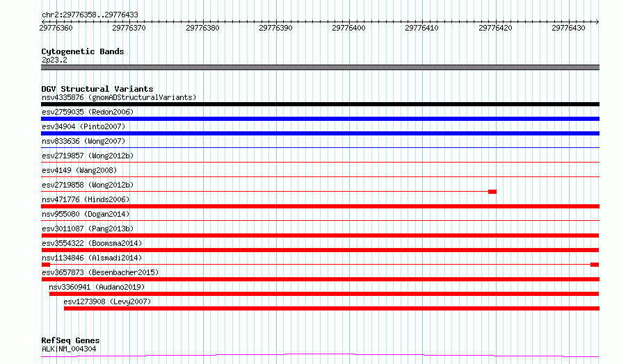Viewport: 619px width, 364px height.
Task: Click the black nsv4335876 variant bar
Action: (320, 104)
